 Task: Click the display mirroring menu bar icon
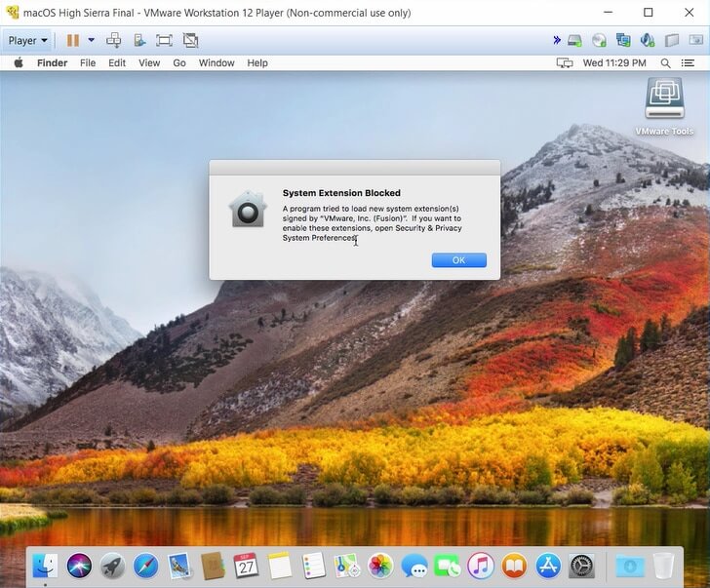click(564, 63)
